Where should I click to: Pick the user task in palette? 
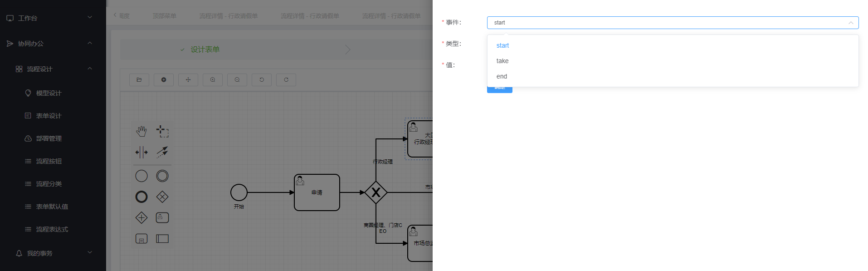(x=162, y=218)
